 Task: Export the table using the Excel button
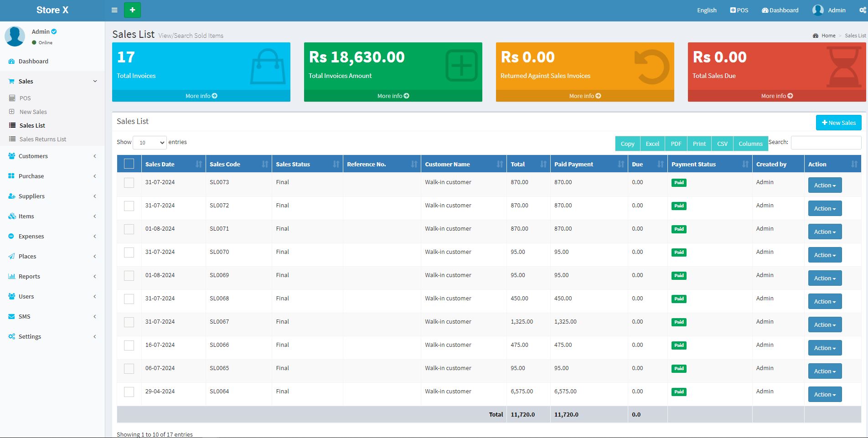(652, 144)
